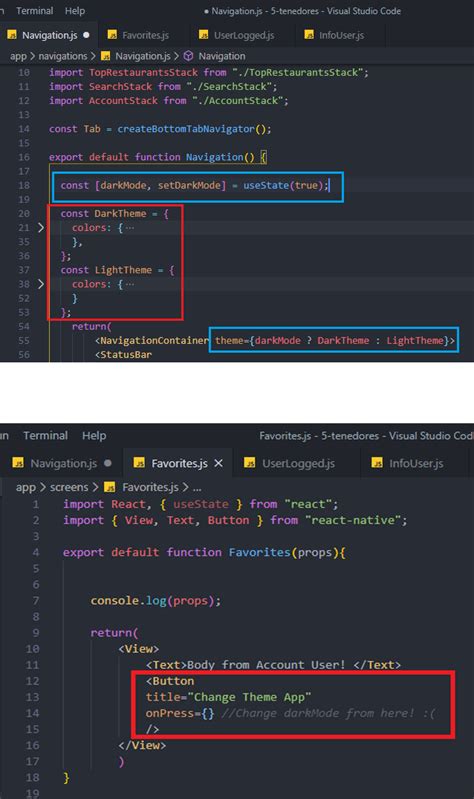Open the Terminal menu in top window
Image resolution: width=474 pixels, height=799 pixels.
pyautogui.click(x=34, y=11)
